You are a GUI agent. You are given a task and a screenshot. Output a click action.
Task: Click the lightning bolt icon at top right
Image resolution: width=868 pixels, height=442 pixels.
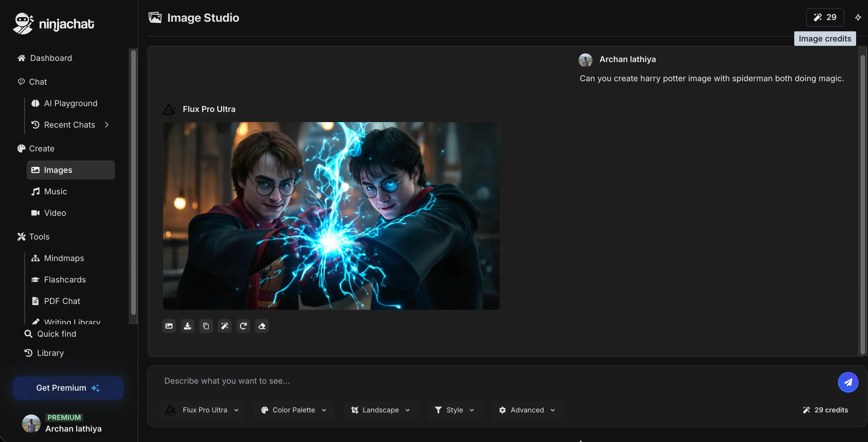click(x=858, y=17)
